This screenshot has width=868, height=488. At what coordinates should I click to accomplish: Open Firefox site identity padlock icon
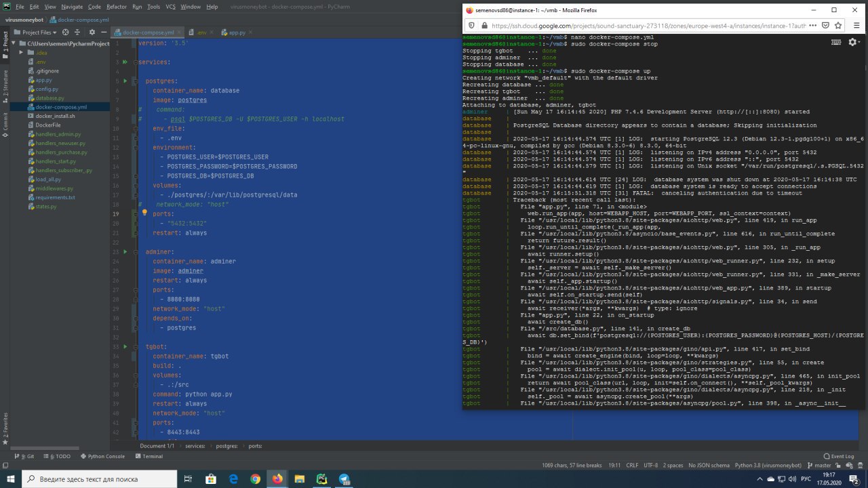[x=484, y=25]
